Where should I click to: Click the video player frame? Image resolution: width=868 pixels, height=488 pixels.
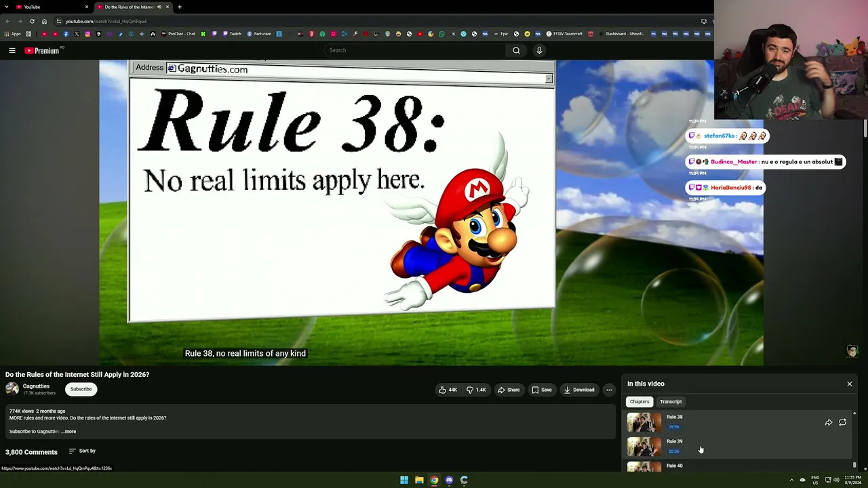click(431, 213)
